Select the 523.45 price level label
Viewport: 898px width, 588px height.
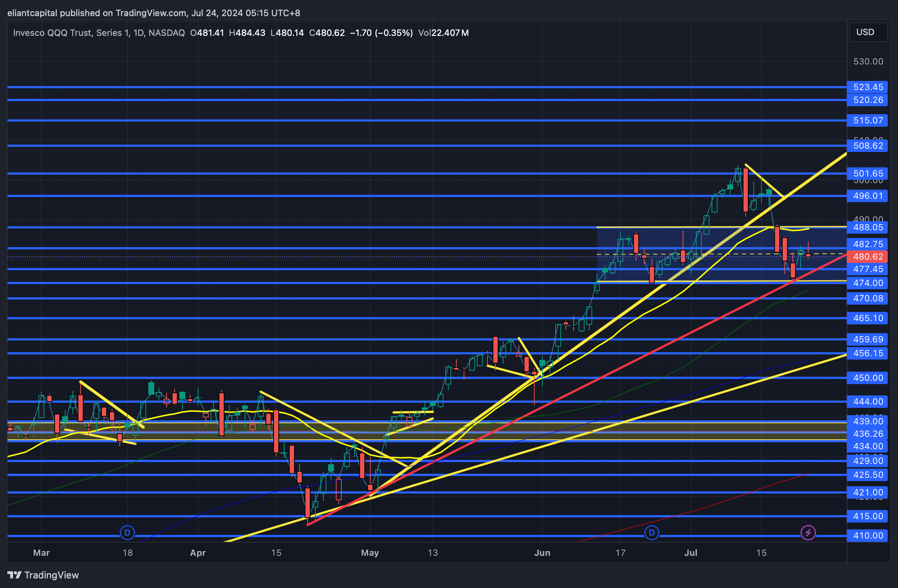click(x=868, y=87)
